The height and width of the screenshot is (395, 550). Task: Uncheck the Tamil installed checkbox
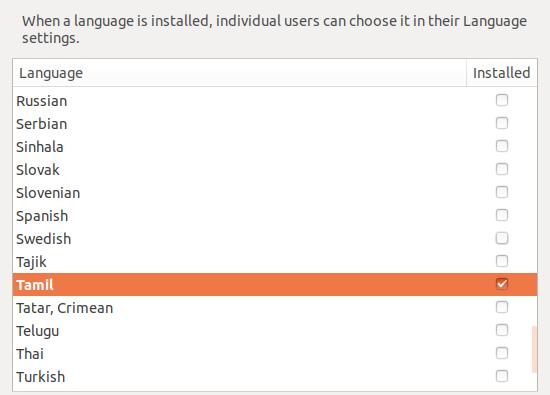[502, 284]
